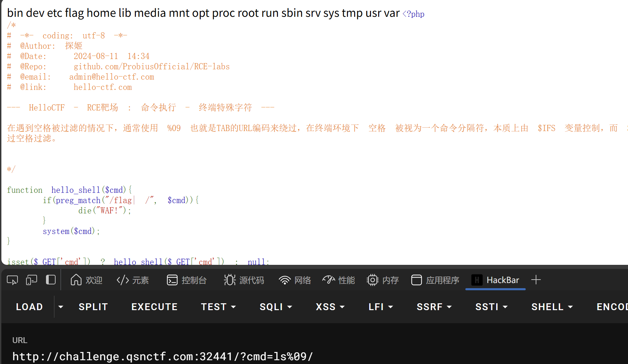Image resolution: width=628 pixels, height=364 pixels.
Task: Toggle the DevTools sidebar dock icon
Action: pos(51,280)
